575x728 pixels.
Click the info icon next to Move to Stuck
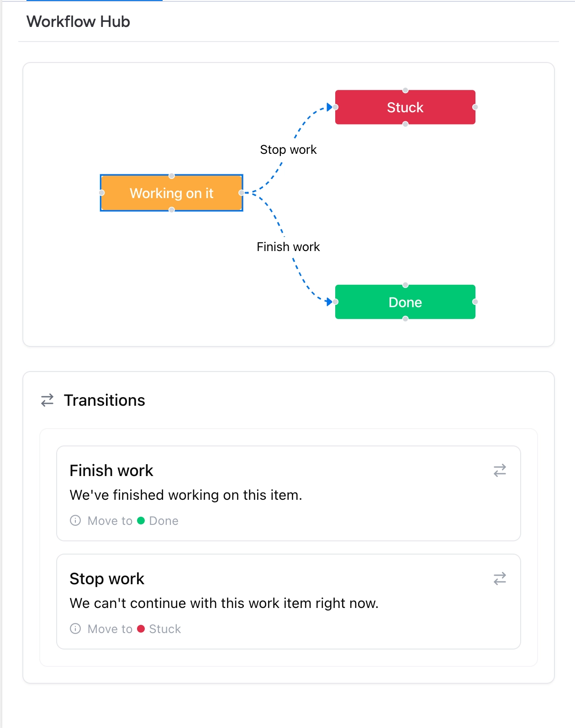click(x=76, y=628)
